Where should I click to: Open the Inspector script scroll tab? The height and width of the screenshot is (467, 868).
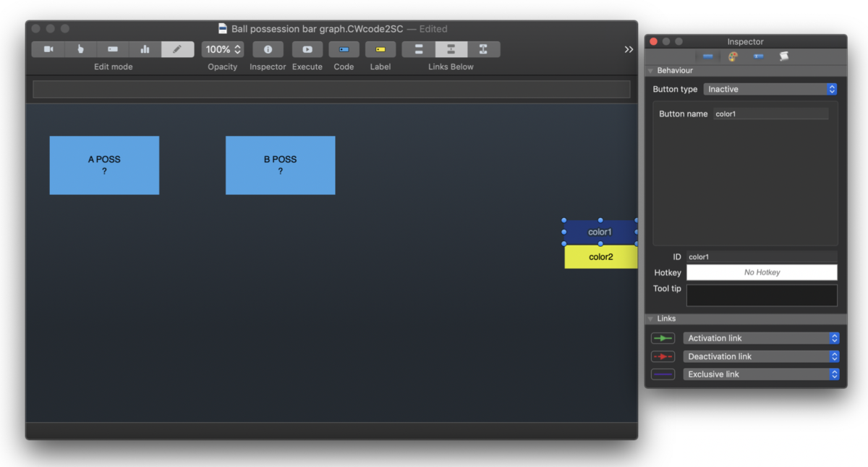[x=783, y=56]
